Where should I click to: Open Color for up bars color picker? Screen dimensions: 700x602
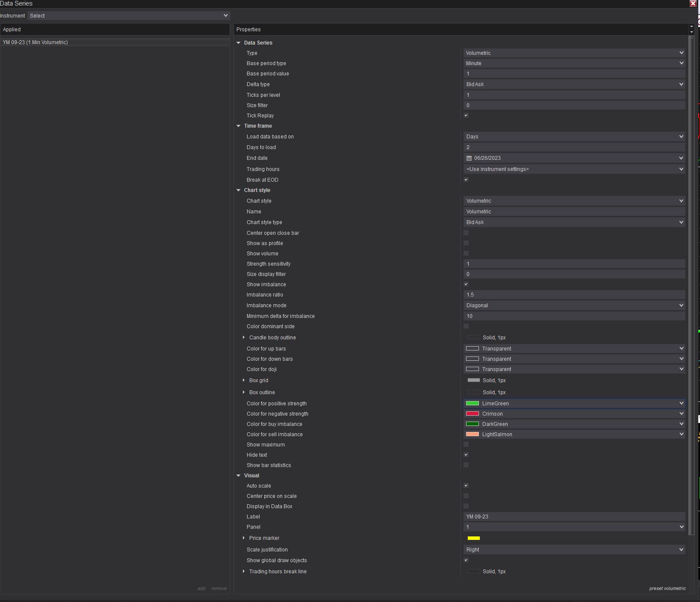[x=574, y=349]
